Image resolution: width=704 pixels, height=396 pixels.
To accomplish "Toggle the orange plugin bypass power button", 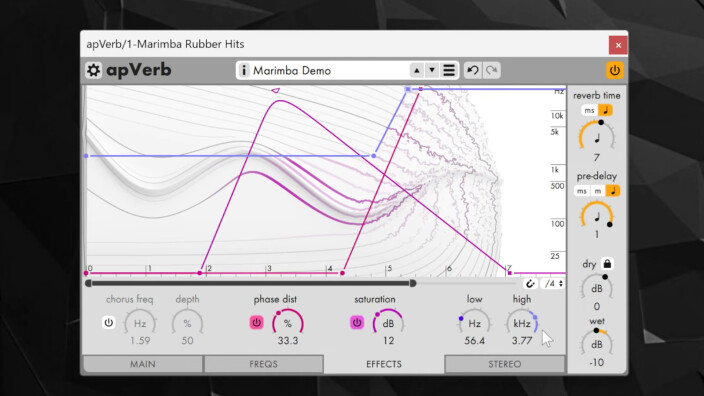I will 615,70.
